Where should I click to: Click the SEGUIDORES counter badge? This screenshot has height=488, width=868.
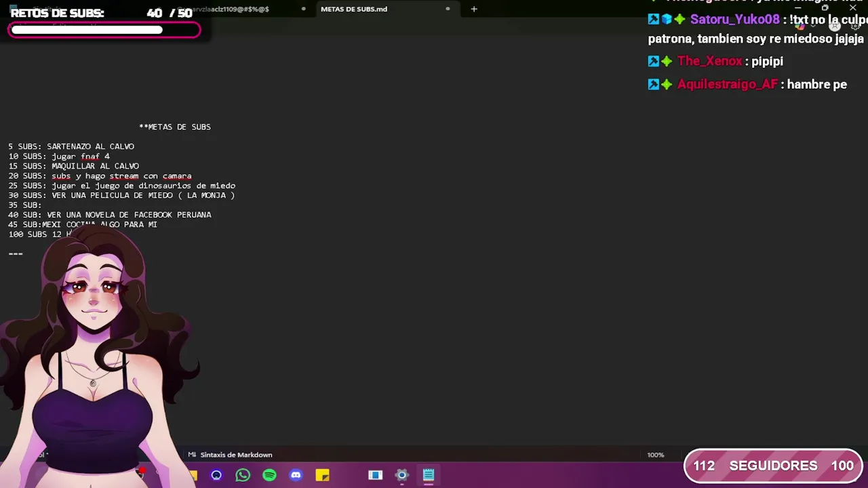coord(773,466)
